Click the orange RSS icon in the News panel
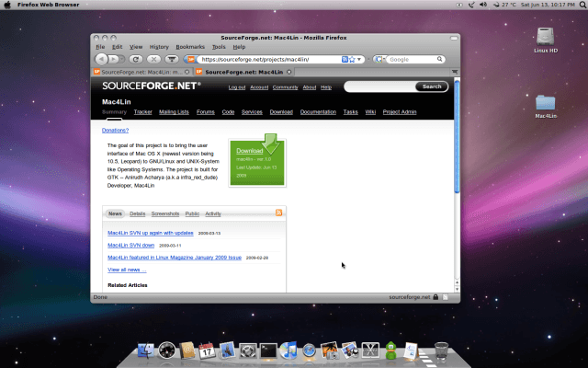This screenshot has width=588, height=368. click(278, 213)
